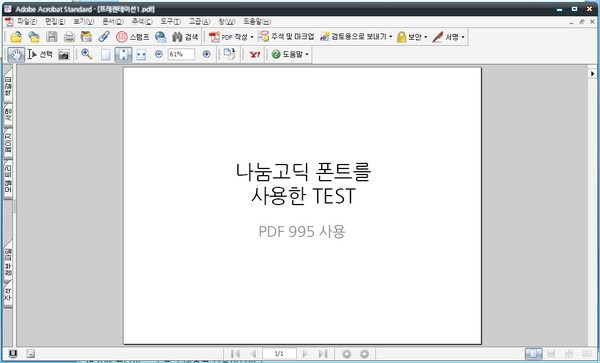Attach a file with the paperclip icon
The width and height of the screenshot is (600, 363).
click(104, 37)
